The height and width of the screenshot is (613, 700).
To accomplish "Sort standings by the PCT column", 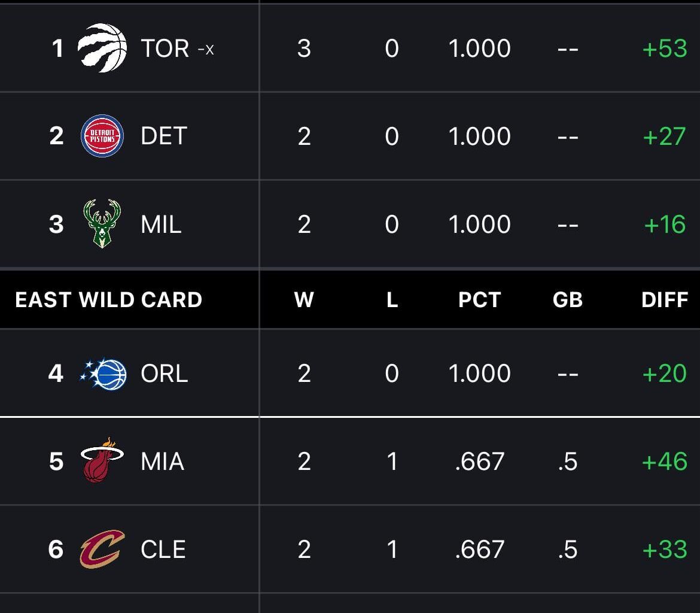I will [479, 300].
